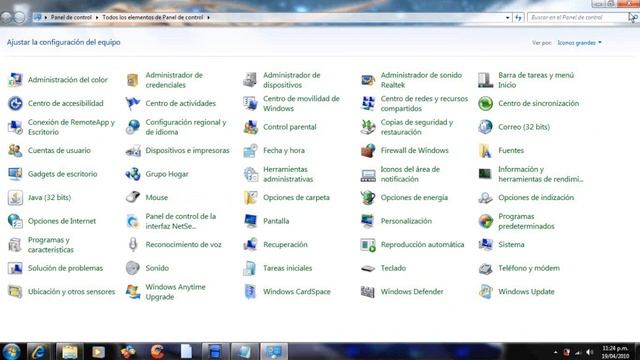The width and height of the screenshot is (640, 360).
Task: Open Conexión de RemoteApp y Escritorio link
Action: tap(71, 127)
